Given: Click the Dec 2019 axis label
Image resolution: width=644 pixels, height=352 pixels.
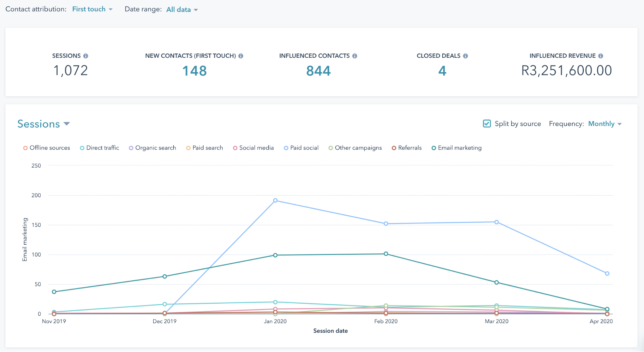Looking at the screenshot, I should click(165, 321).
